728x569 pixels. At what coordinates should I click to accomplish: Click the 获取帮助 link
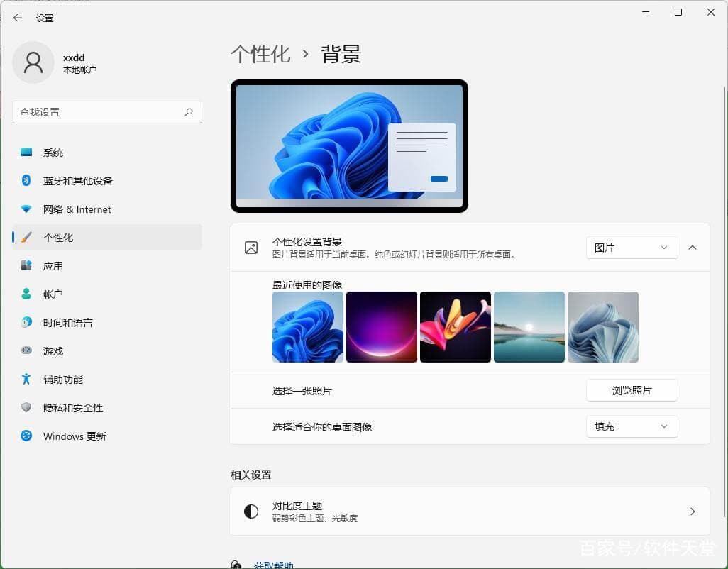273,565
